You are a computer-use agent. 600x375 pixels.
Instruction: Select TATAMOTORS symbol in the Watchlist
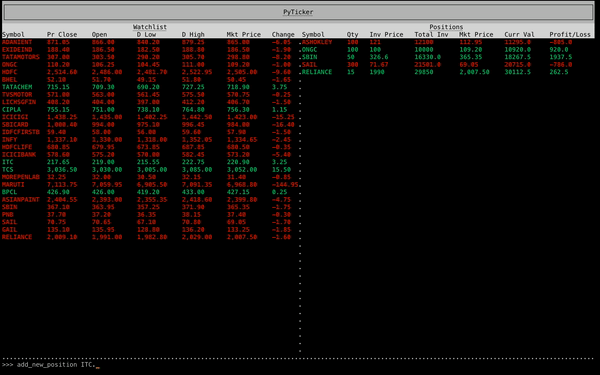click(21, 57)
